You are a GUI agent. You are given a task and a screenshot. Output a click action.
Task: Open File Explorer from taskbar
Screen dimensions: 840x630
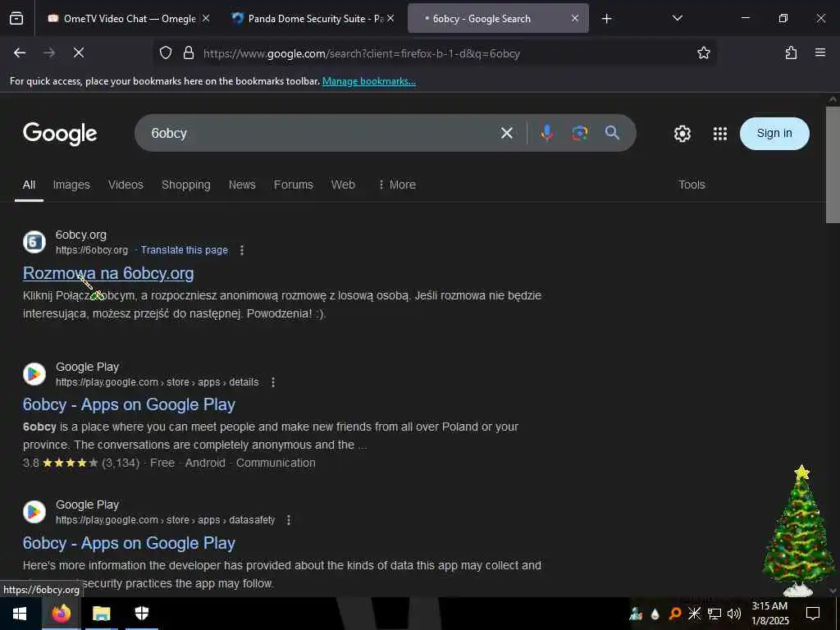pyautogui.click(x=101, y=614)
